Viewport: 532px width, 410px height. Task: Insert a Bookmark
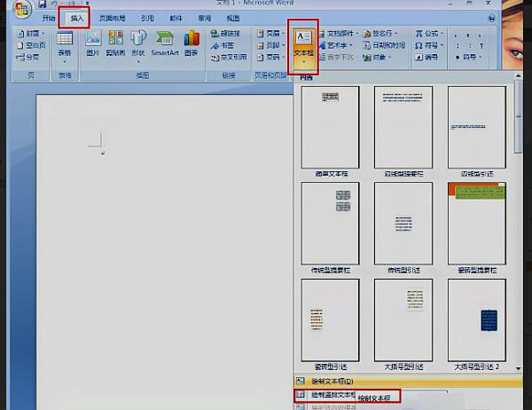223,45
